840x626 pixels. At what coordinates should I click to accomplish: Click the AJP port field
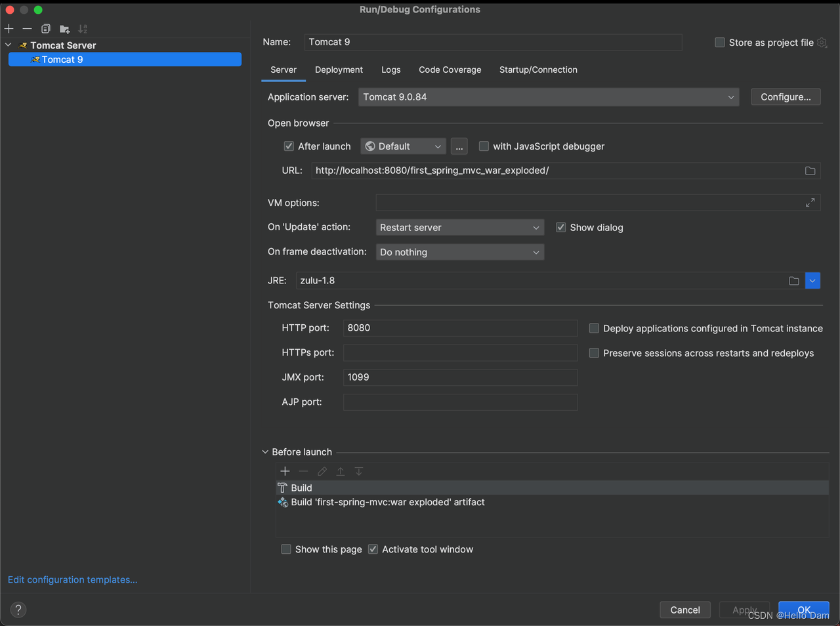pyautogui.click(x=460, y=402)
